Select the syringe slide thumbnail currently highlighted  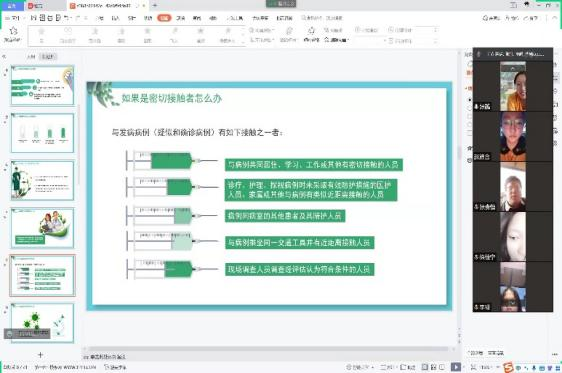pos(42,276)
